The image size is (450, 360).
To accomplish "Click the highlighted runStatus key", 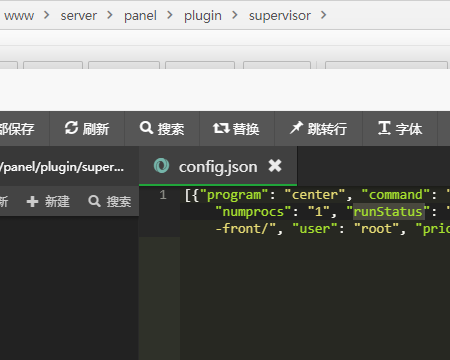I will point(388,212).
